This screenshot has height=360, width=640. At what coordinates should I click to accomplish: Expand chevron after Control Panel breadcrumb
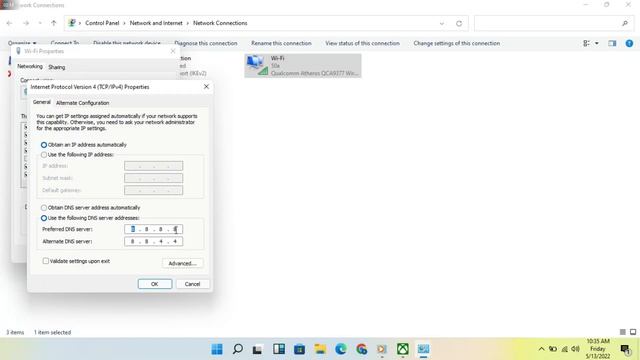[x=124, y=23]
